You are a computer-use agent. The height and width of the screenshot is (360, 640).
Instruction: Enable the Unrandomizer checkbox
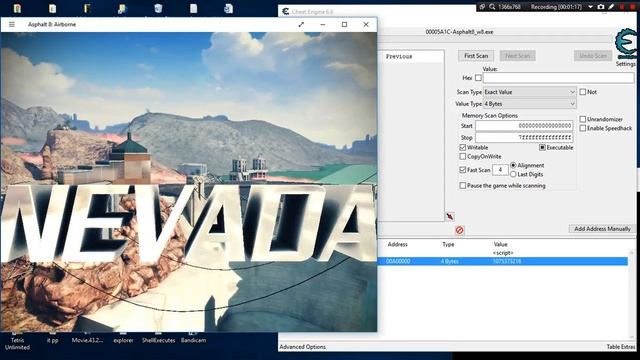tap(582, 119)
